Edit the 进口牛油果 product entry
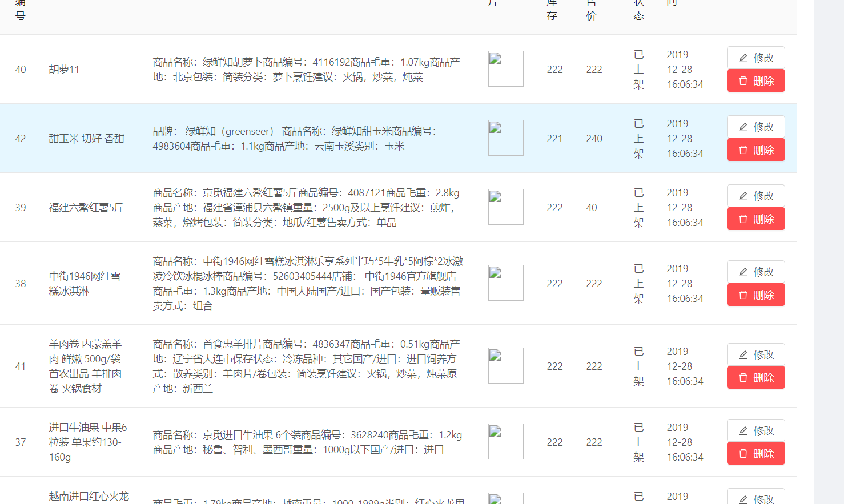 pos(755,430)
